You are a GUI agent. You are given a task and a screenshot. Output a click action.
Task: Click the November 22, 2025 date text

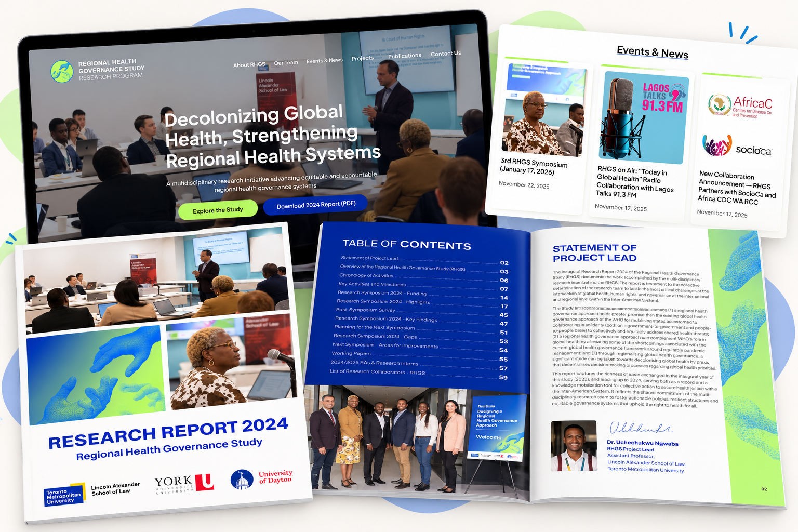coord(524,184)
